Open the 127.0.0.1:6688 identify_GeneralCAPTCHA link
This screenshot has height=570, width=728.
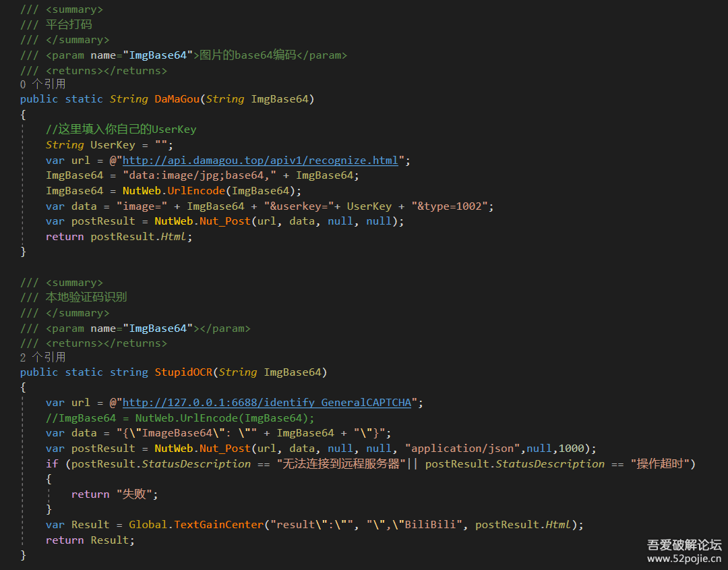tap(266, 402)
